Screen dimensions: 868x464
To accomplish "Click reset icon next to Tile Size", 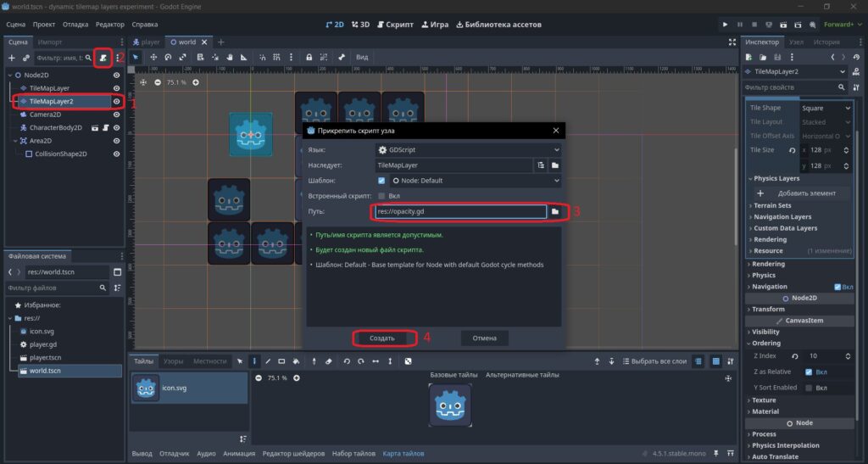I will [x=793, y=150].
